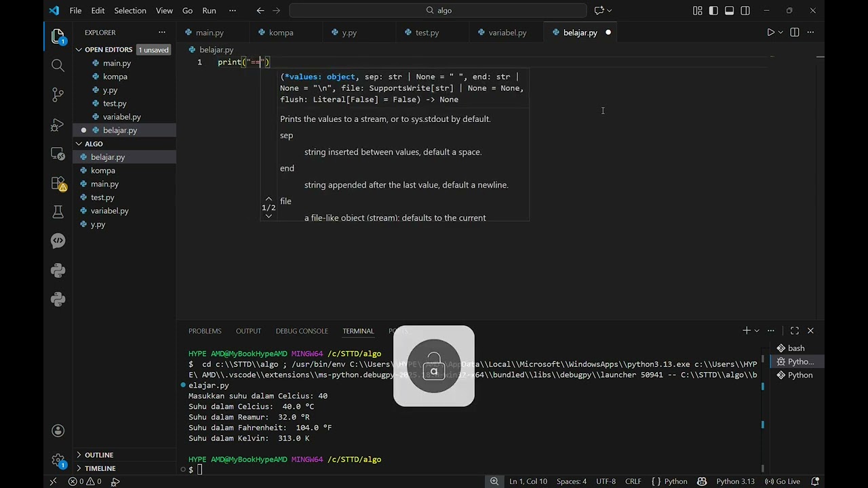Change Spaces: 4 indentation setting
868x488 pixels.
click(x=571, y=481)
